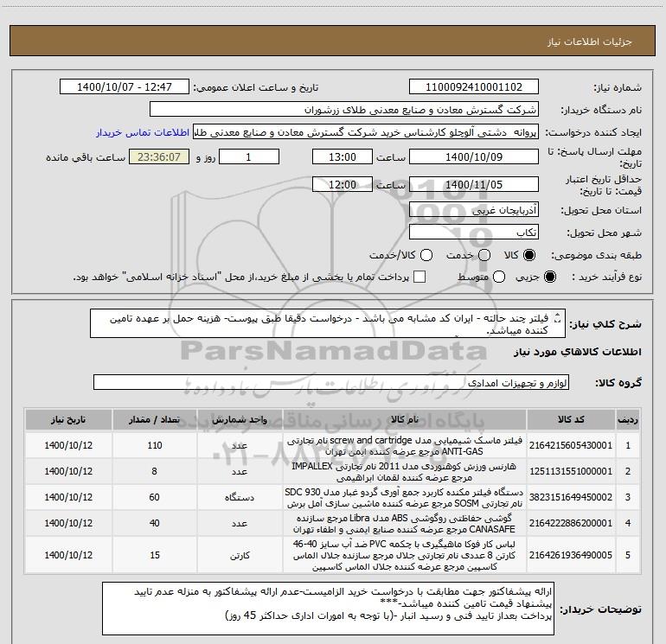Click product code 2164215605430001
Screen dimensions: 666x644
(571, 445)
